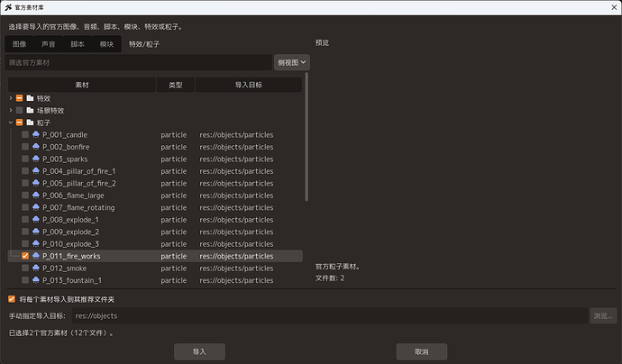Click the particle icon of P_006_flame_large

36,196
